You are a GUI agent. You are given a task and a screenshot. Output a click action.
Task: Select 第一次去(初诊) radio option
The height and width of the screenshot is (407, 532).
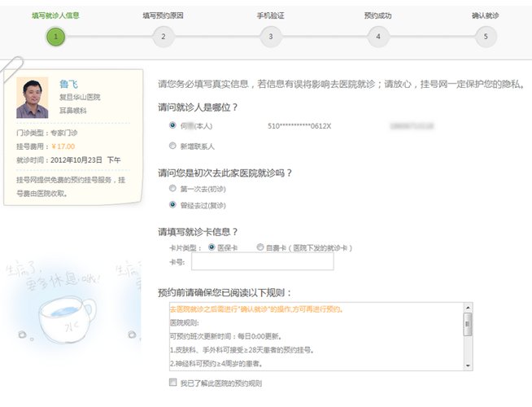(172, 188)
